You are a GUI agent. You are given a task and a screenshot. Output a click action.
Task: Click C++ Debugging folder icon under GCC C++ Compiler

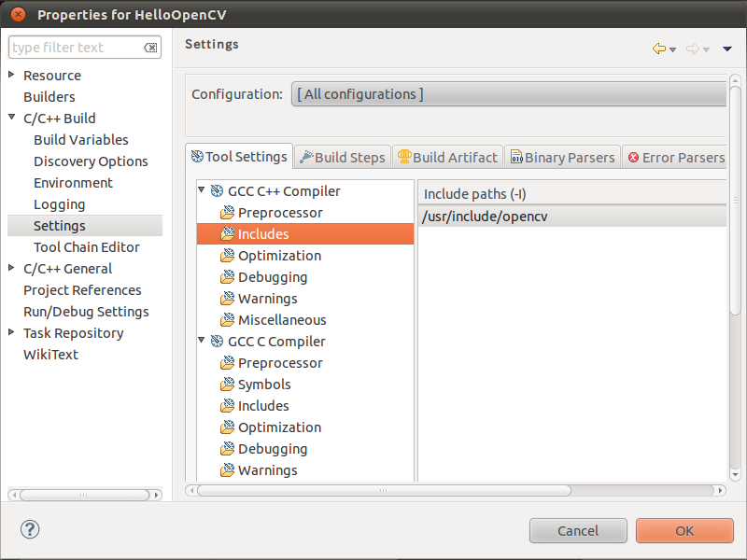(x=227, y=276)
